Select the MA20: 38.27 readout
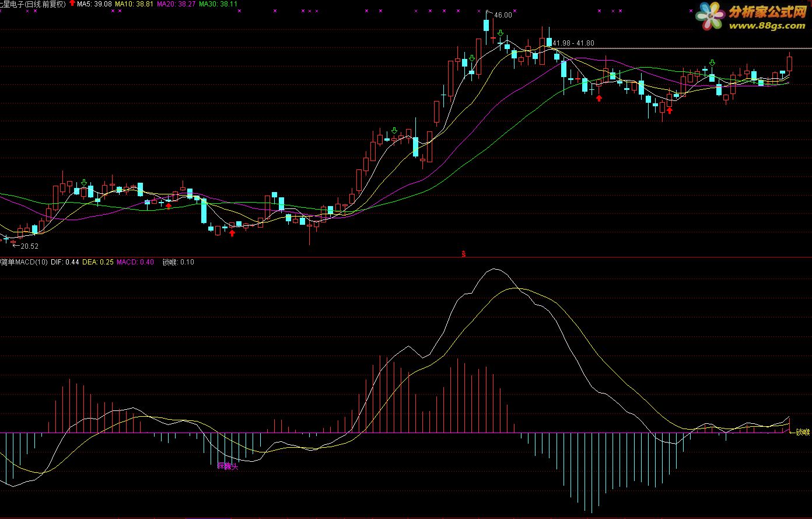This screenshot has height=519, width=812. (x=176, y=4)
